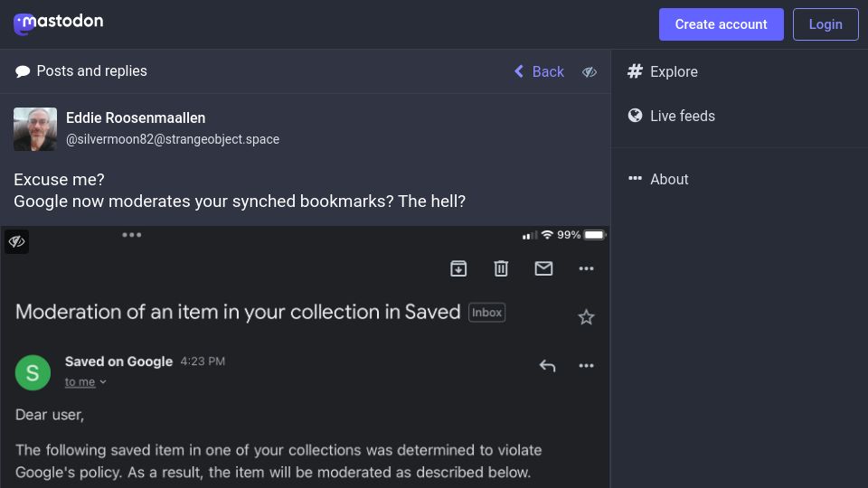This screenshot has width=868, height=488.
Task: Open Eddie Roosenmaallen's avatar
Action: 35,129
